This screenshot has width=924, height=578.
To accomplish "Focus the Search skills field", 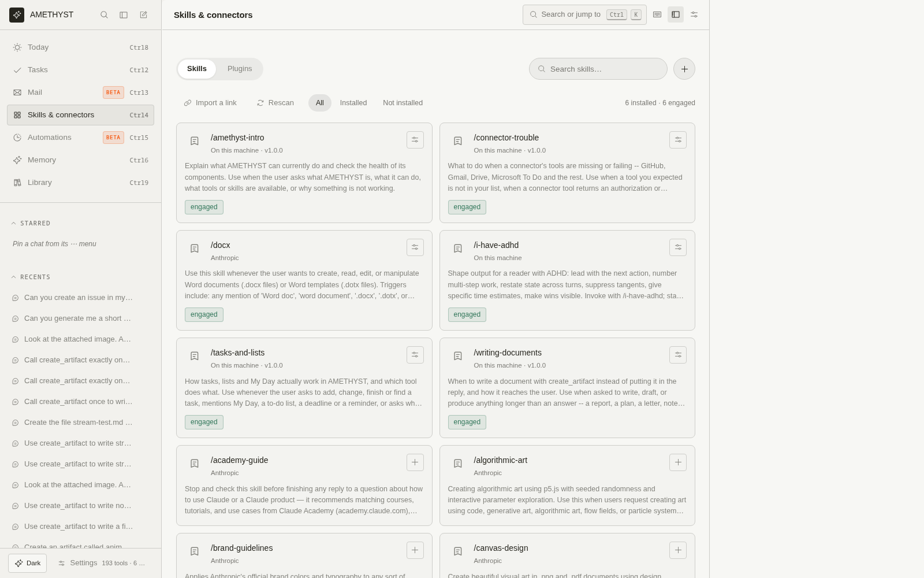I will [598, 69].
